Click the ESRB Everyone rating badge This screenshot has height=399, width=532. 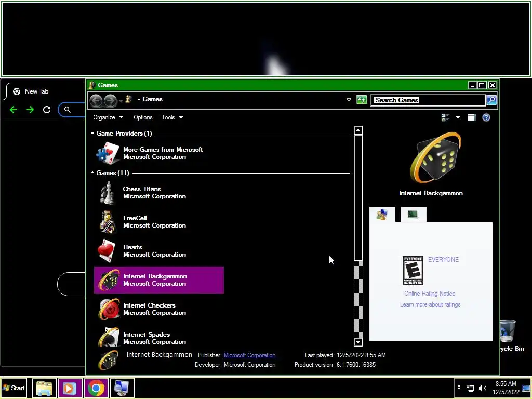coord(413,270)
